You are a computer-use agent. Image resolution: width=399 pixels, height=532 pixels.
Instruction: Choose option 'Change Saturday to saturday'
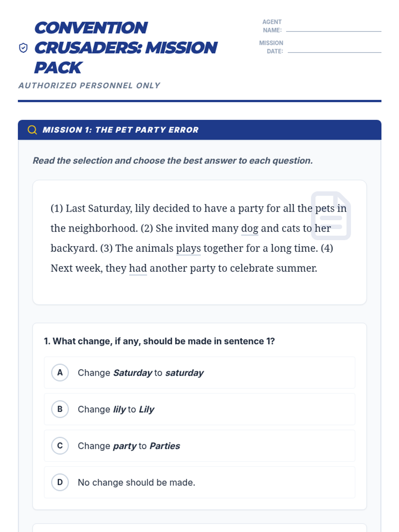(141, 373)
